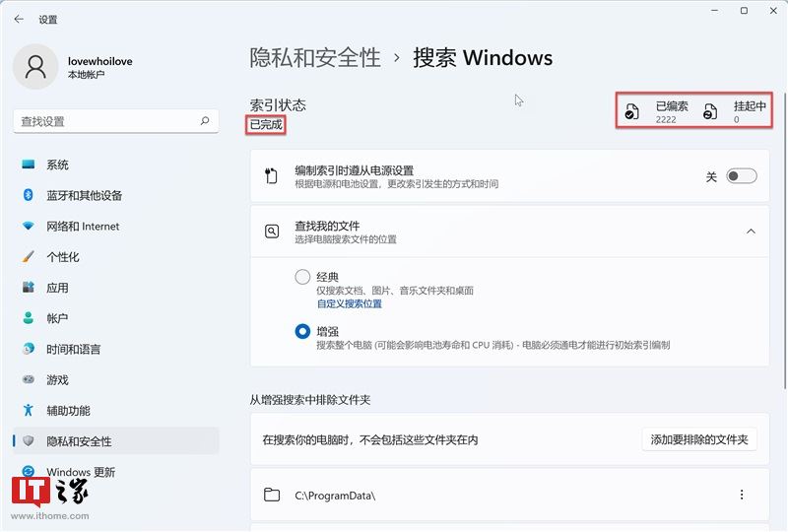Click the paintbrush icon for 个性化

pos(29,256)
